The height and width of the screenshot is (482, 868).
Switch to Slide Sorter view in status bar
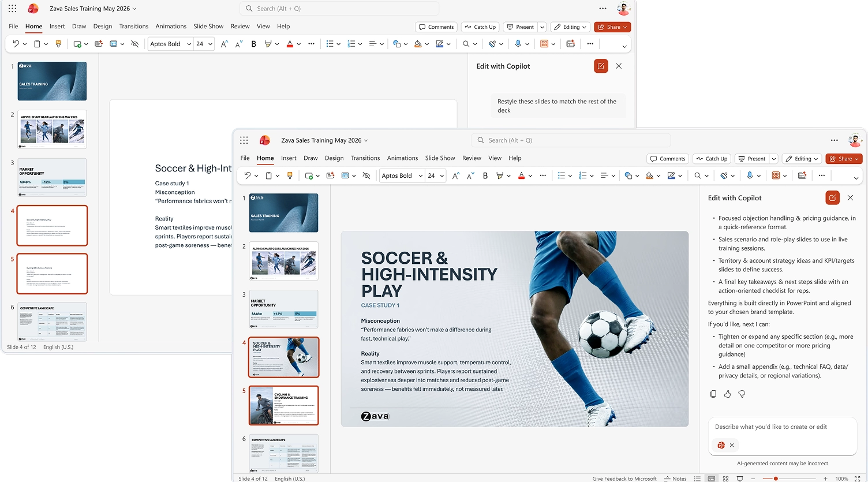pos(726,479)
